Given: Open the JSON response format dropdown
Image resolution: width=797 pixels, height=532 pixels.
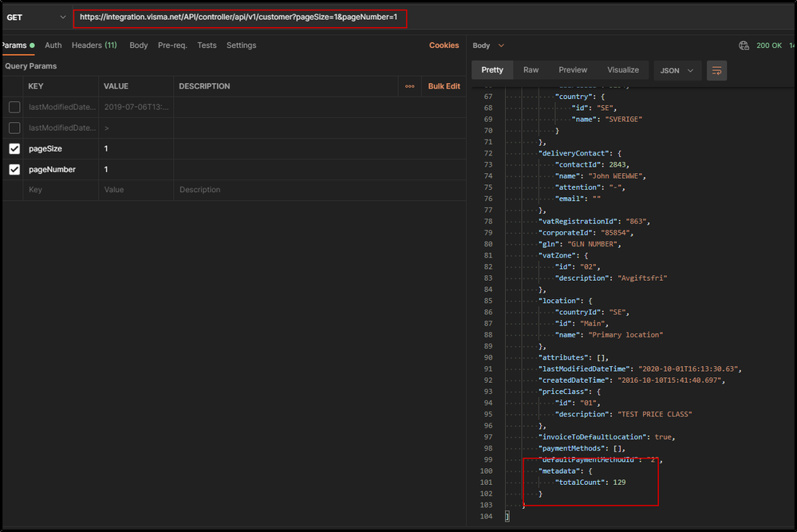Looking at the screenshot, I should pos(677,70).
